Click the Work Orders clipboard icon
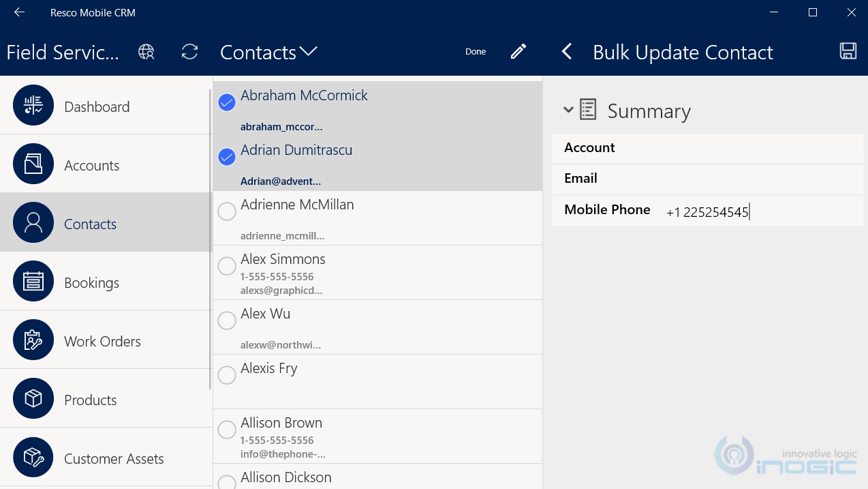The width and height of the screenshot is (868, 489). click(33, 340)
